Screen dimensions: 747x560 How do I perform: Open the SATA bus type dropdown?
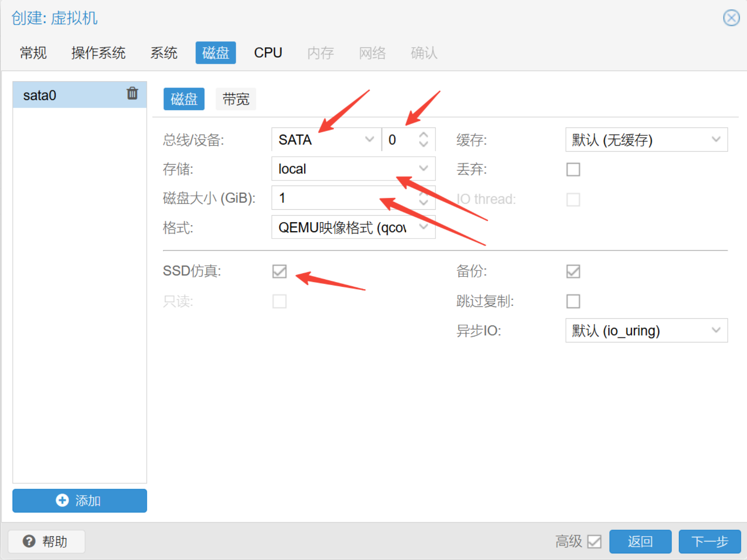pos(369,139)
